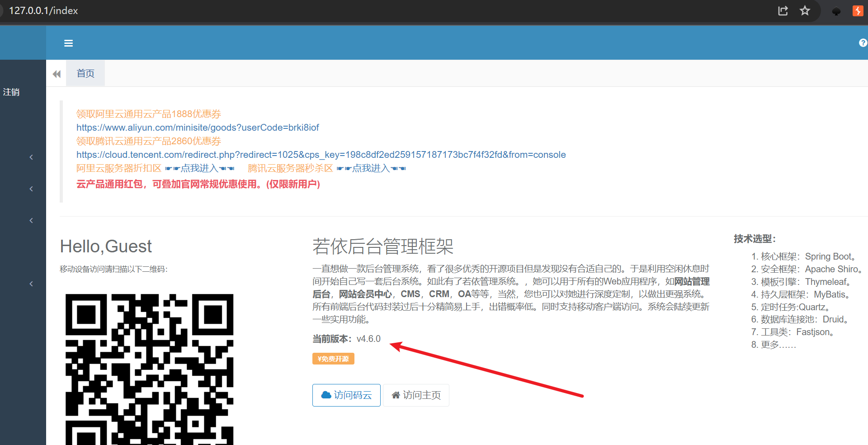Click the dark extension icon beside the star

[x=836, y=11]
